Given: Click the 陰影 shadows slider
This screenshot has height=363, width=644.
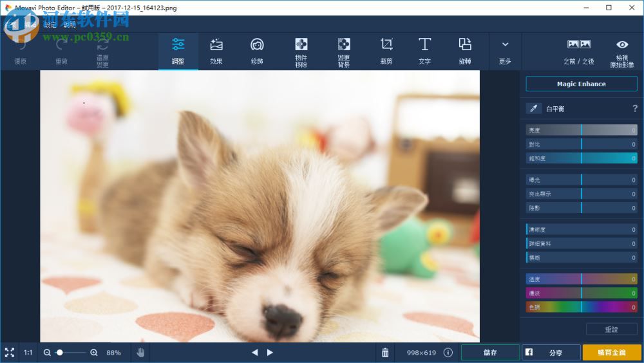Looking at the screenshot, I should pyautogui.click(x=581, y=208).
